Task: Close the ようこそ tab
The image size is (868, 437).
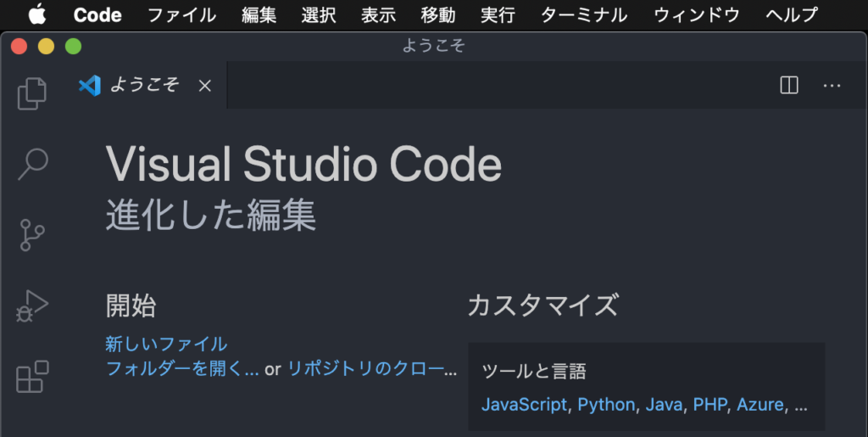Action: pos(205,86)
